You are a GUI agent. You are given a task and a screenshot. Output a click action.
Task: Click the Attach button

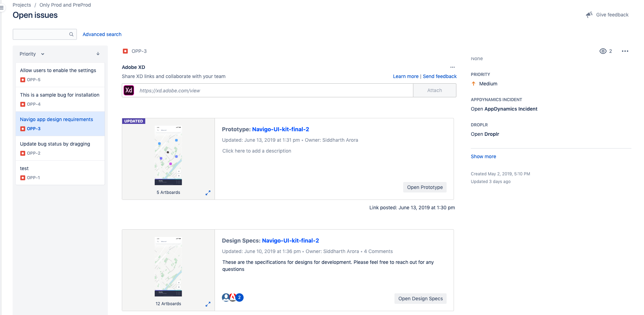click(435, 90)
